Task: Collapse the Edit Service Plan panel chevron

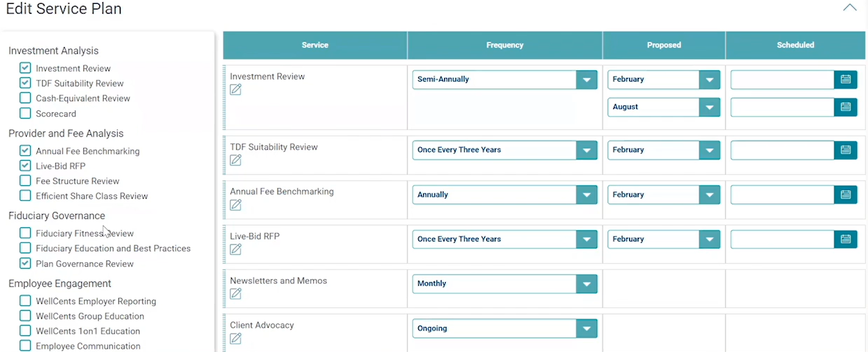Action: (x=850, y=7)
